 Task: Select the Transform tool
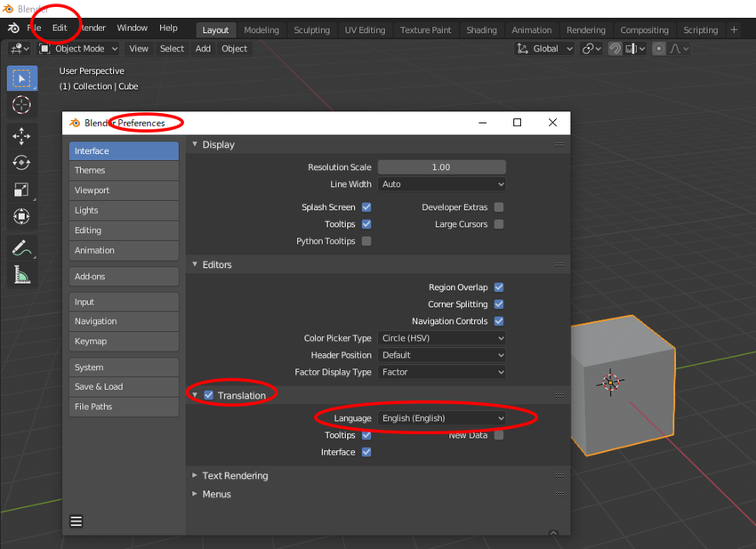[x=21, y=216]
